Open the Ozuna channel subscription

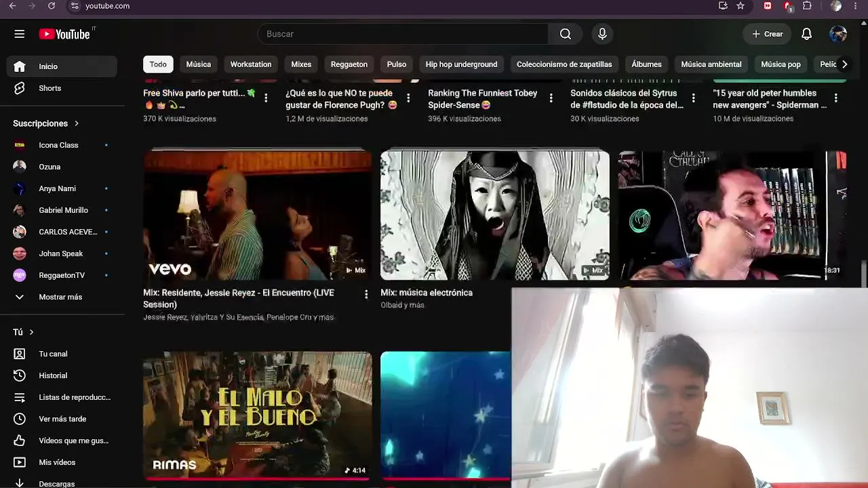(x=62, y=167)
